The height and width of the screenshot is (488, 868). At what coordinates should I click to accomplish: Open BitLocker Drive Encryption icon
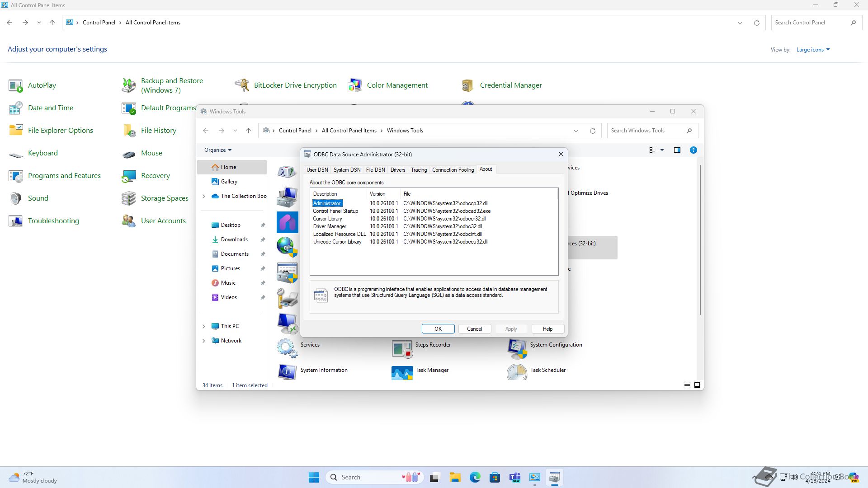pos(242,85)
